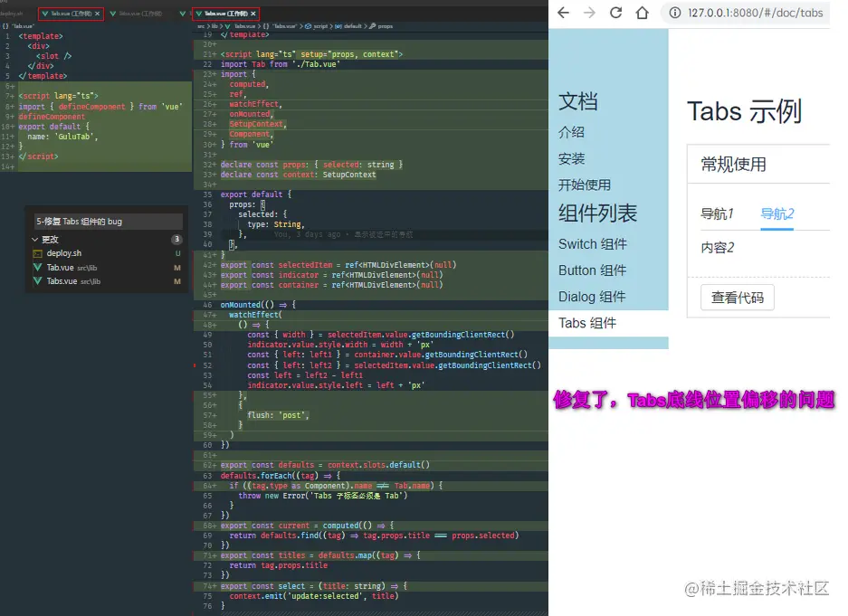The width and height of the screenshot is (848, 616).
Task: Open the 介绍 doc link
Action: click(x=571, y=132)
